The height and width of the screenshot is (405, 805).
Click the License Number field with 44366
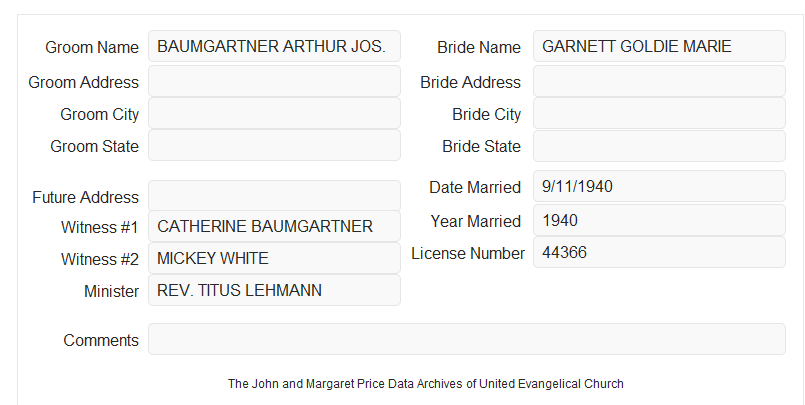tap(659, 252)
